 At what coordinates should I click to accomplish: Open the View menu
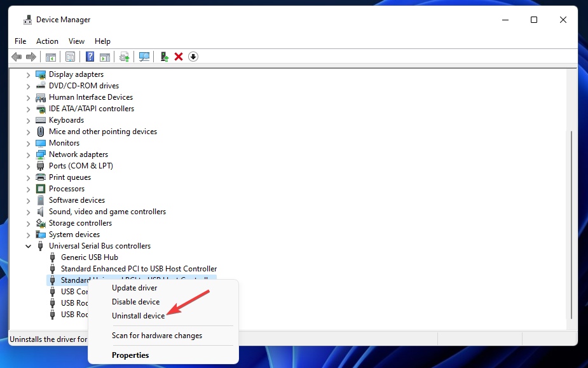(x=76, y=41)
